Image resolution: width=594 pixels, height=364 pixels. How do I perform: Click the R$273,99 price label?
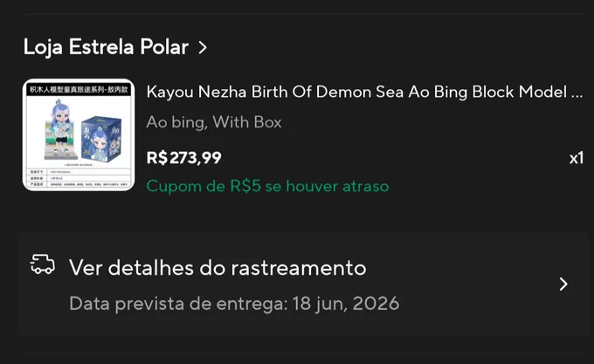tap(183, 158)
